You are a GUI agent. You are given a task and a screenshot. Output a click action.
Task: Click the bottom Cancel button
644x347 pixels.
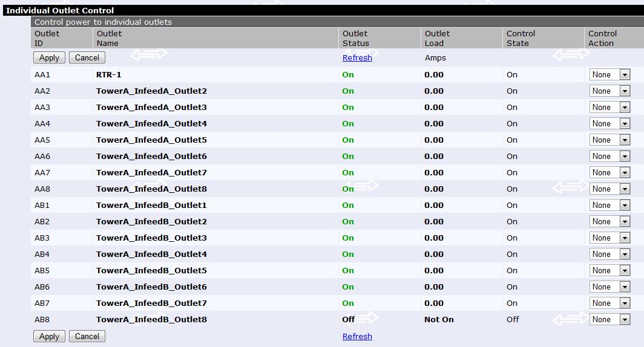coord(87,337)
